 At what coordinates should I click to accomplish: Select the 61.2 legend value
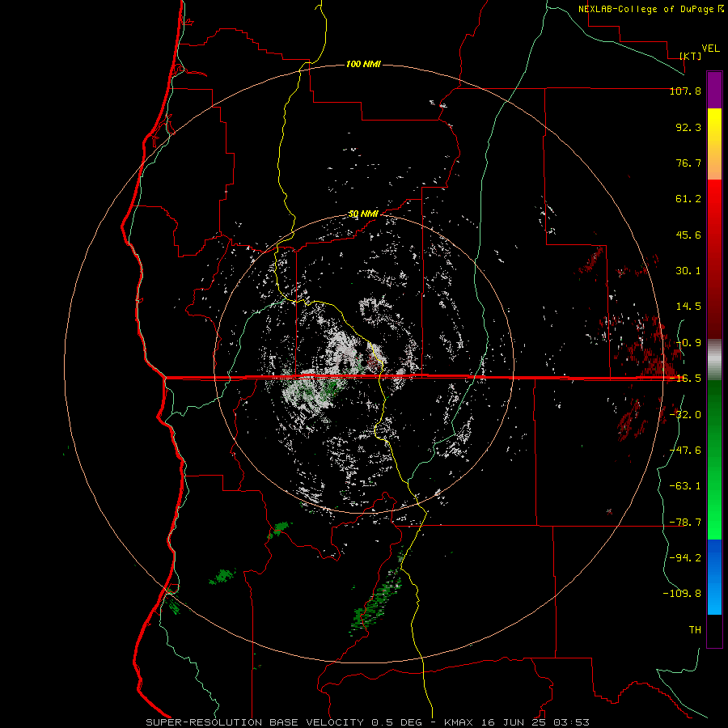(688, 199)
